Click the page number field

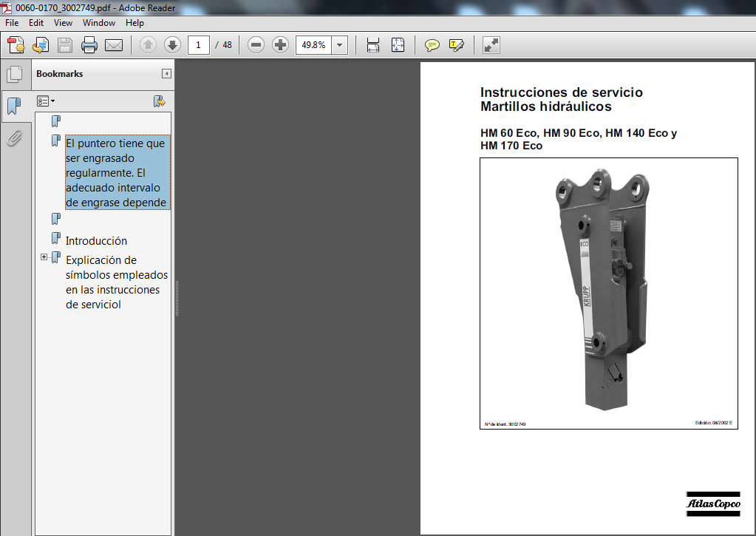point(198,45)
